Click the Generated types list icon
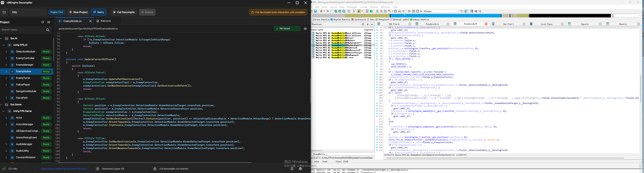This screenshot has height=173, width=644. point(97,169)
